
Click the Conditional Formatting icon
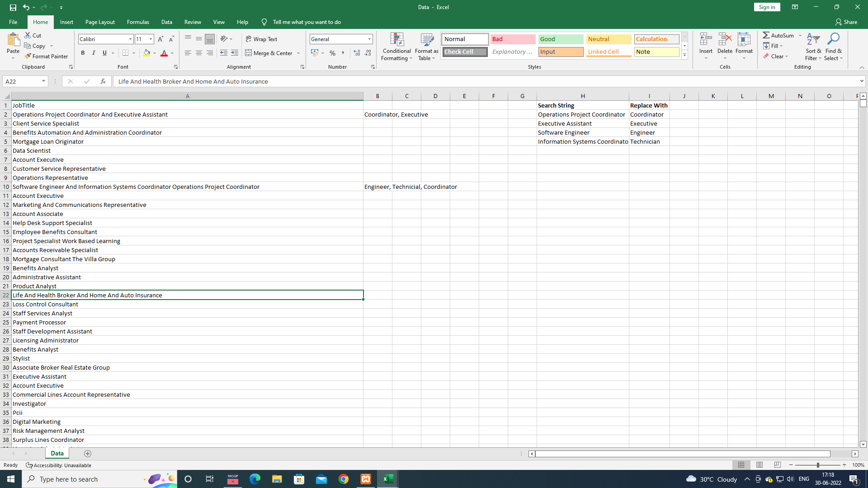396,40
